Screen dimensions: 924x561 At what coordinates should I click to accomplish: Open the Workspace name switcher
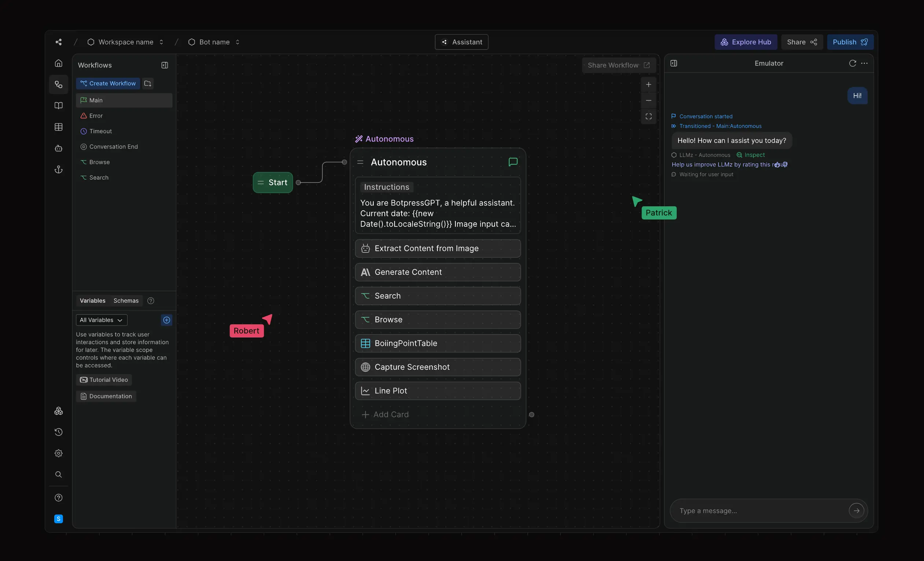(126, 42)
